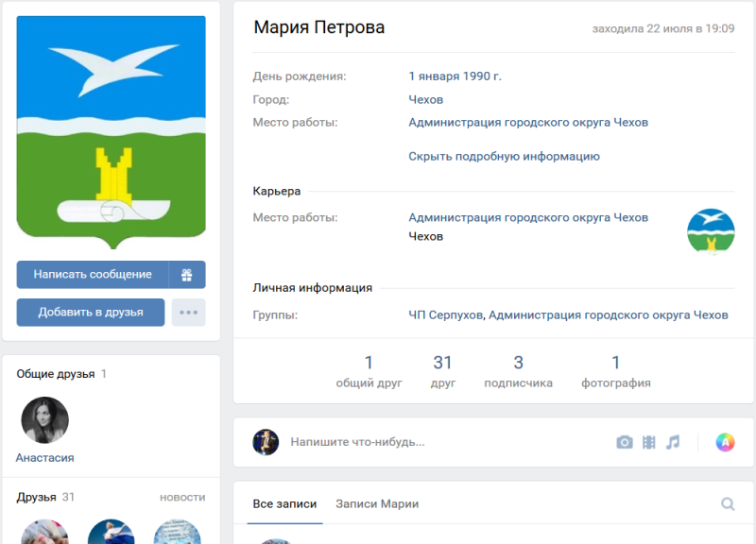Click the 'Карьера' section heading
This screenshot has width=756, height=544.
277,192
